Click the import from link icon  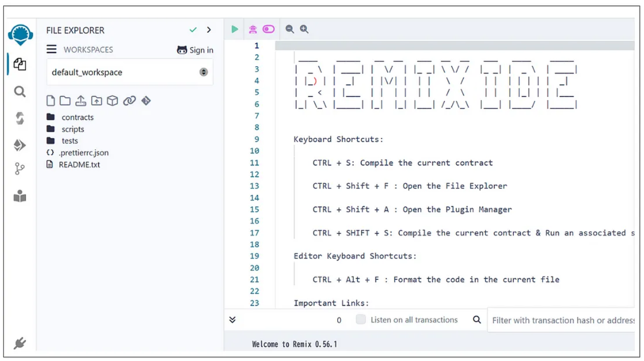[x=129, y=101]
